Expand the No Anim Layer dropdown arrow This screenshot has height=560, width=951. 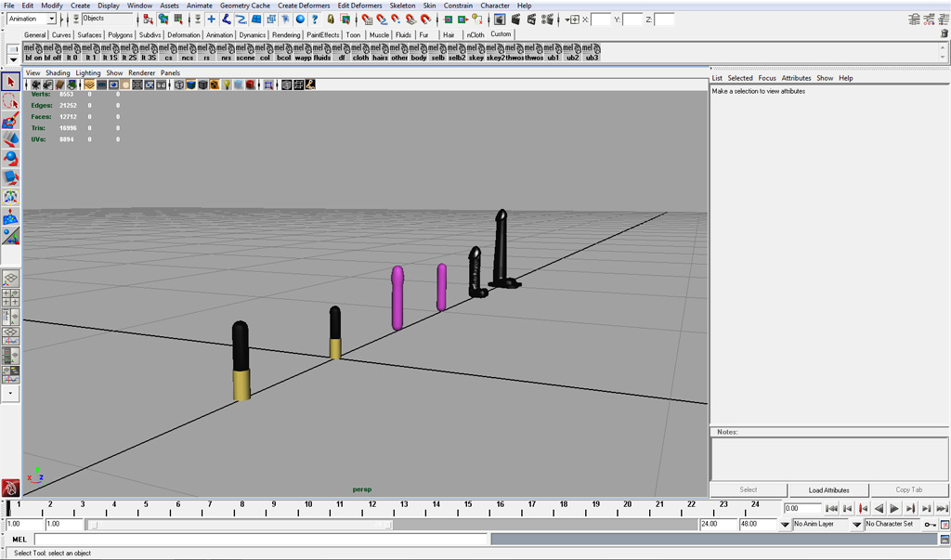point(784,524)
